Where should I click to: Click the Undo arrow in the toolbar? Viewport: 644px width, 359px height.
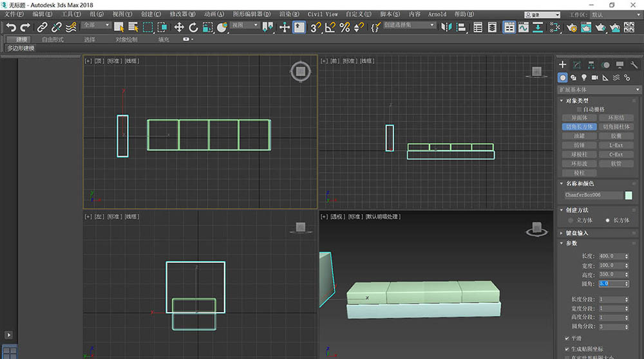click(11, 27)
